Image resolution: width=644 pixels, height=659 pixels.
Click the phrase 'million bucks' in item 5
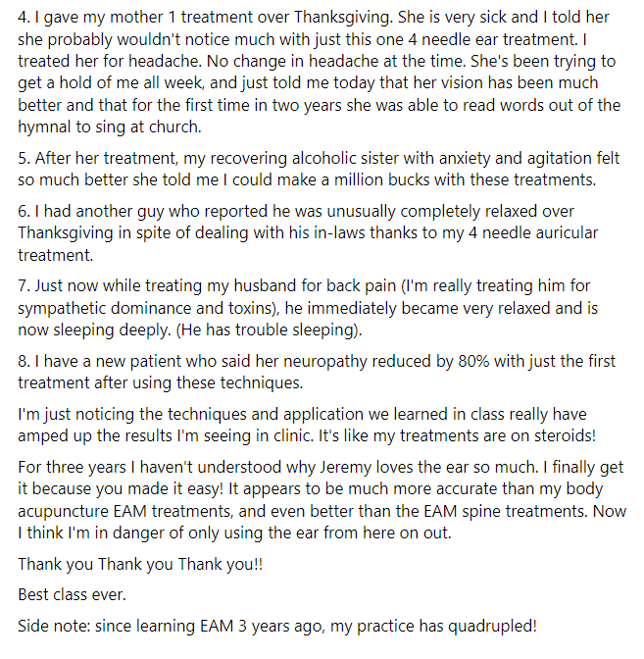tap(382, 179)
